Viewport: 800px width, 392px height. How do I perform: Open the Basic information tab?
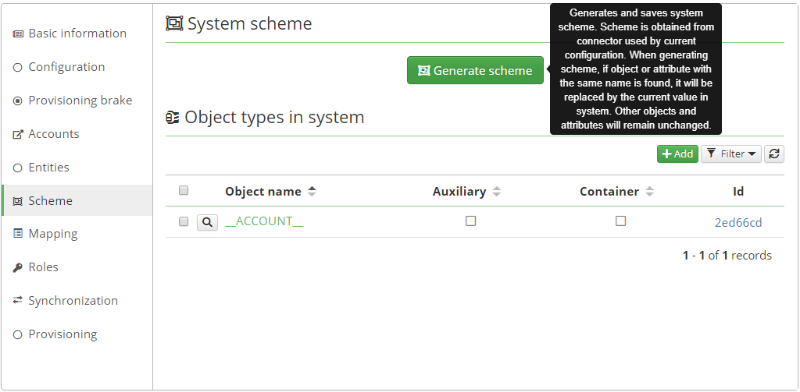pos(77,34)
